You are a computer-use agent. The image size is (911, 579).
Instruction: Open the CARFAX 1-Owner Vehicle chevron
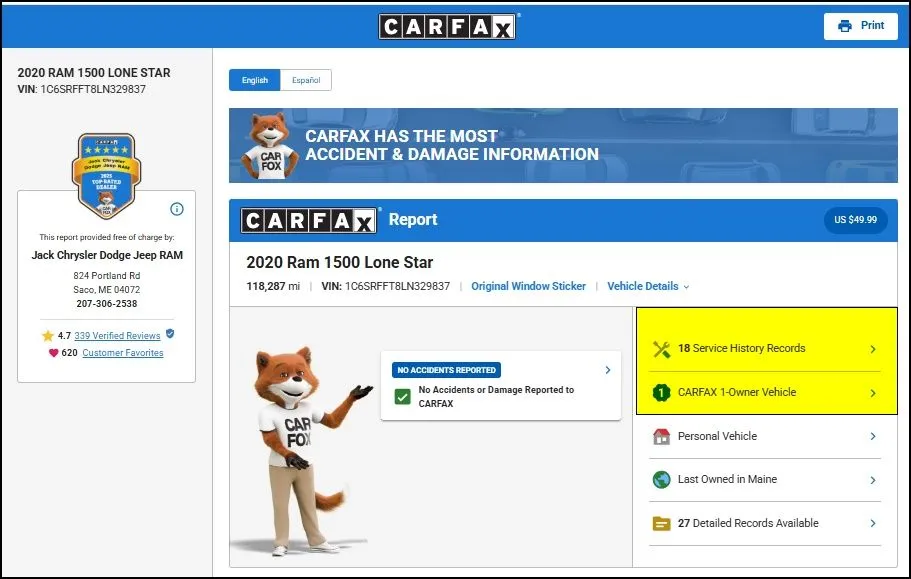(x=873, y=393)
